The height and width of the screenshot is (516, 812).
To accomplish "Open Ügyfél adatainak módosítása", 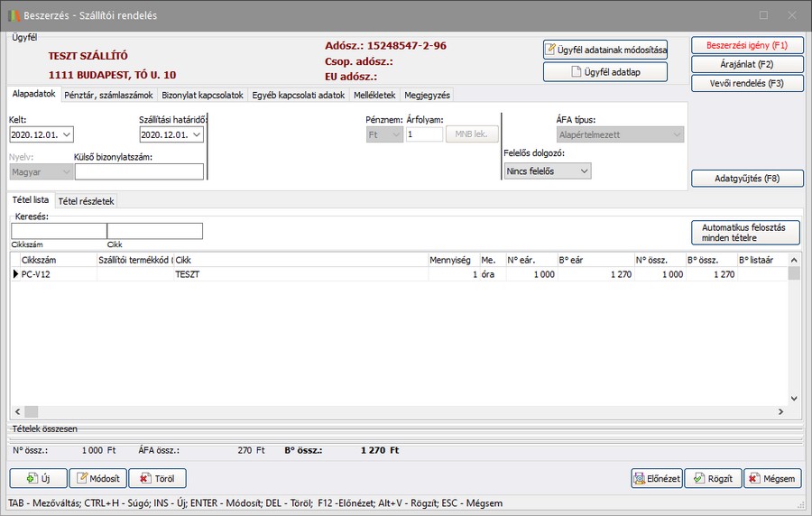I will tap(605, 50).
